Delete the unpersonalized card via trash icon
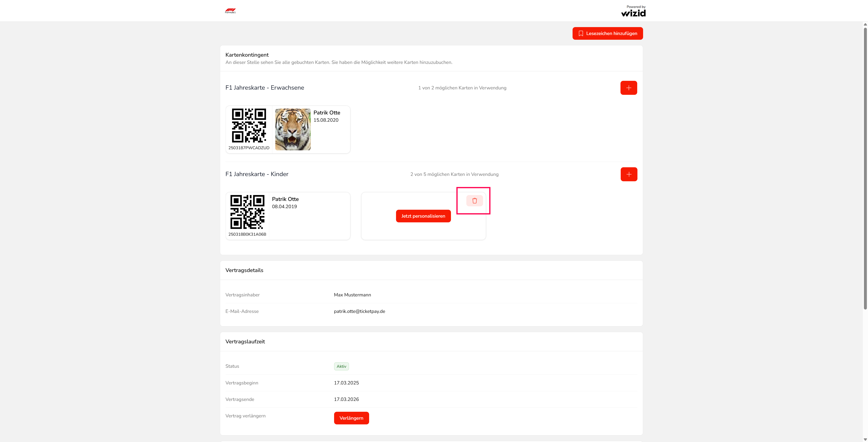This screenshot has height=442, width=868. [474, 201]
